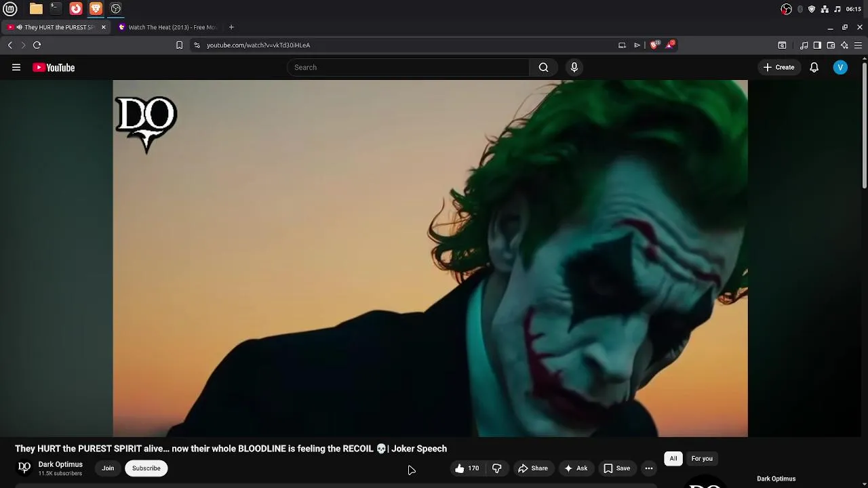Select the For you filter chip
This screenshot has height=488, width=868.
click(x=702, y=459)
